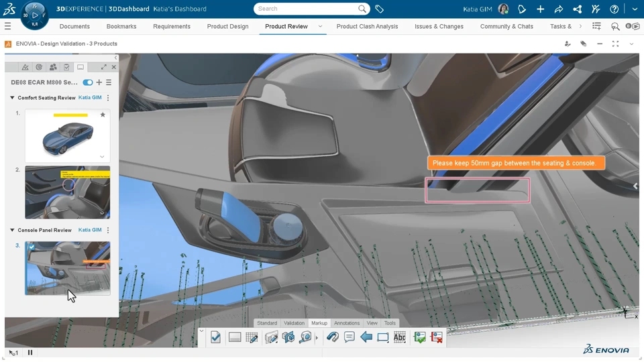Open slide 2 thumbnail of the seat interior
The height and width of the screenshot is (362, 644).
tap(67, 192)
